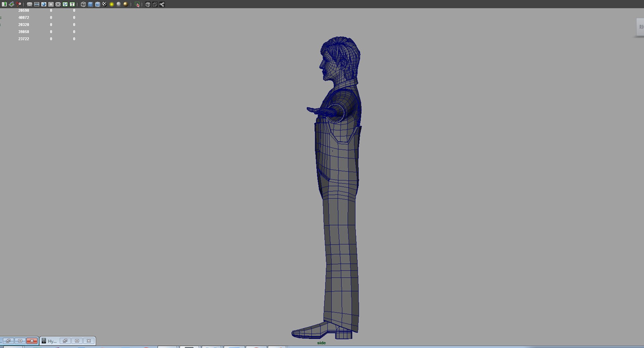
Task: Click the Image Plane icon
Action: [x=11, y=4]
